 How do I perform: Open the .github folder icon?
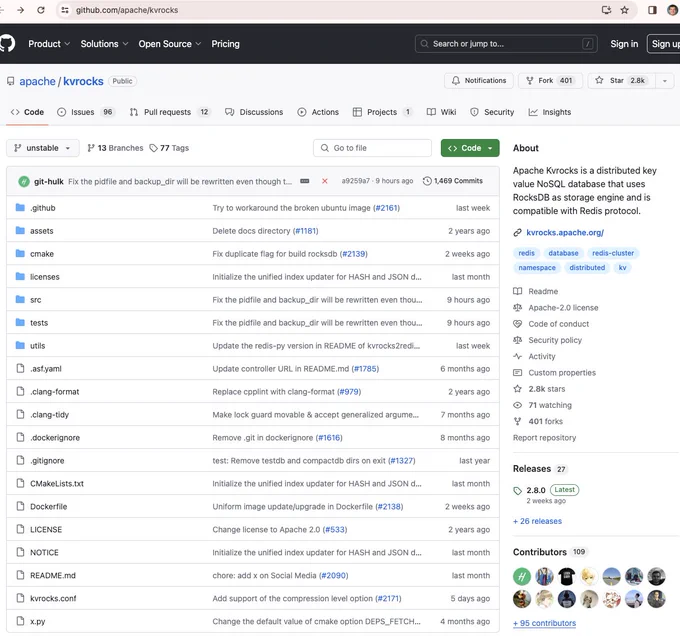(20, 208)
